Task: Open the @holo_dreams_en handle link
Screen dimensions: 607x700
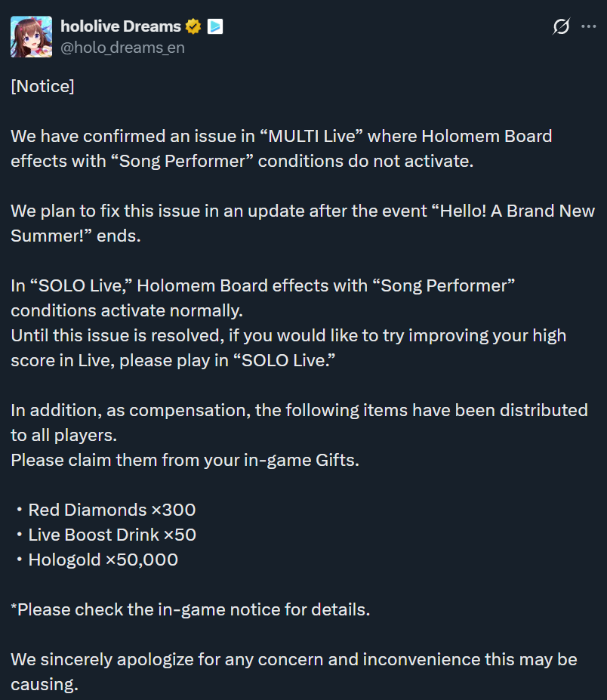Action: point(122,48)
